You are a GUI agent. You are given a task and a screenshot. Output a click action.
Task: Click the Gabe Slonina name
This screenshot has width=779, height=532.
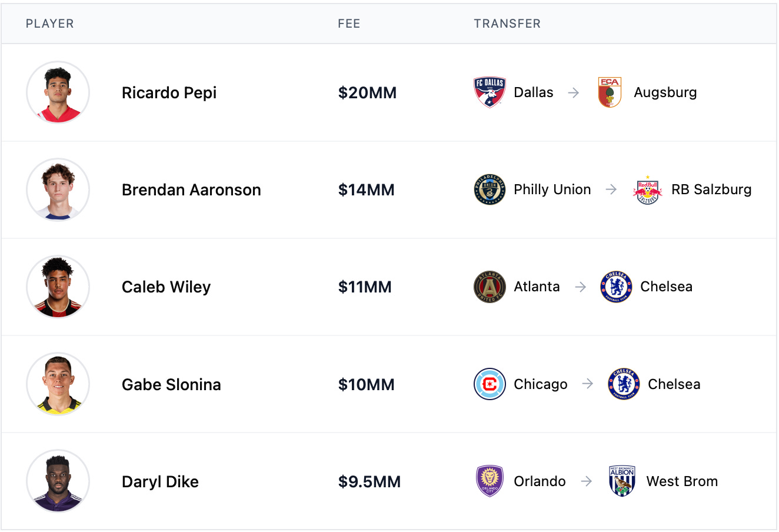click(x=171, y=384)
